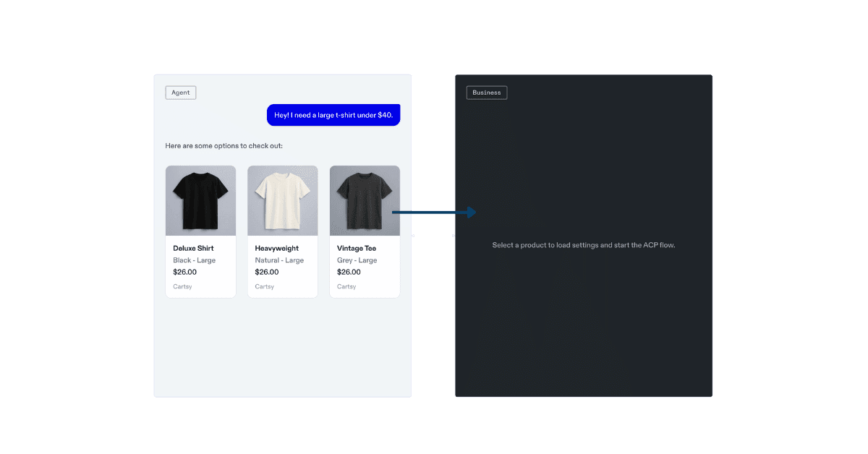Click the $26.00 price on Vintage Tee
This screenshot has height=454, width=868.
[x=349, y=272]
